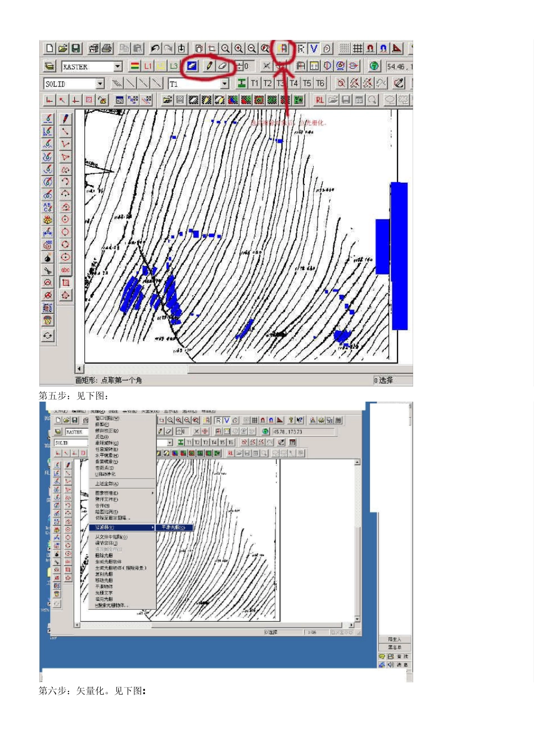The width and height of the screenshot is (534, 756).
Task: Click the help question mark icon in lower toolbar
Action: pos(291,420)
